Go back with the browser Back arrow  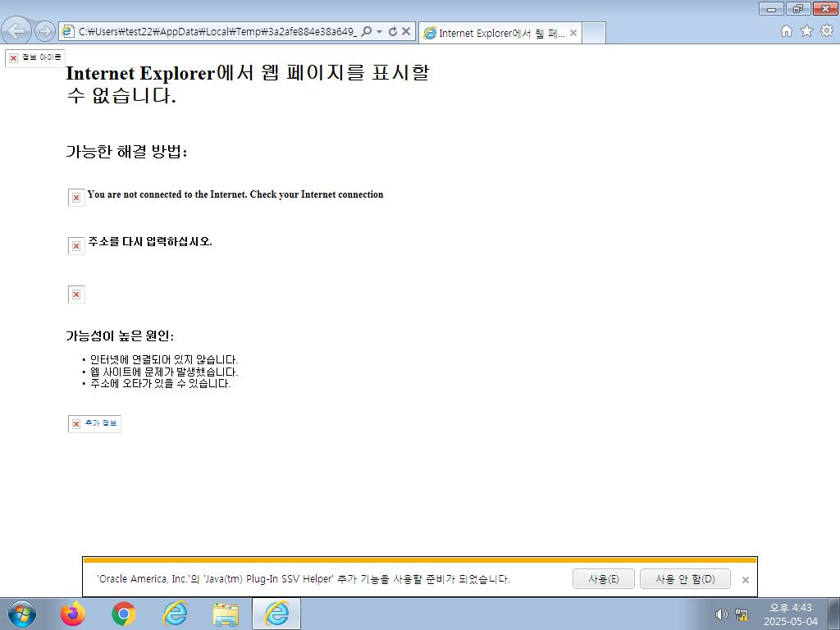click(16, 31)
